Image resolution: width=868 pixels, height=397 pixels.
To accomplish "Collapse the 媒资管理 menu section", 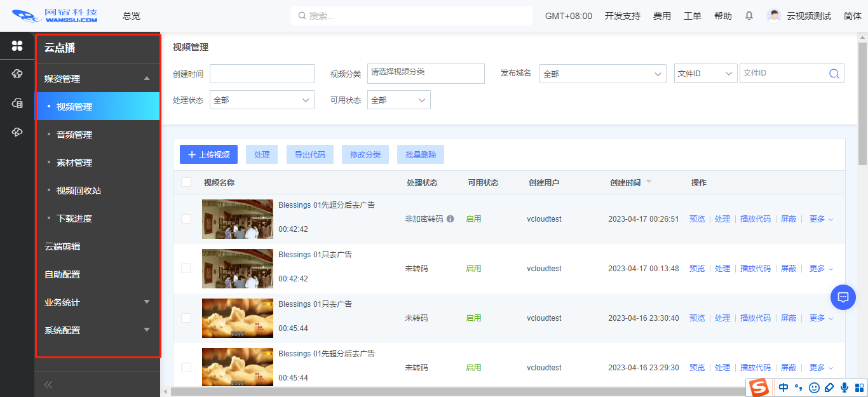I will (x=97, y=79).
